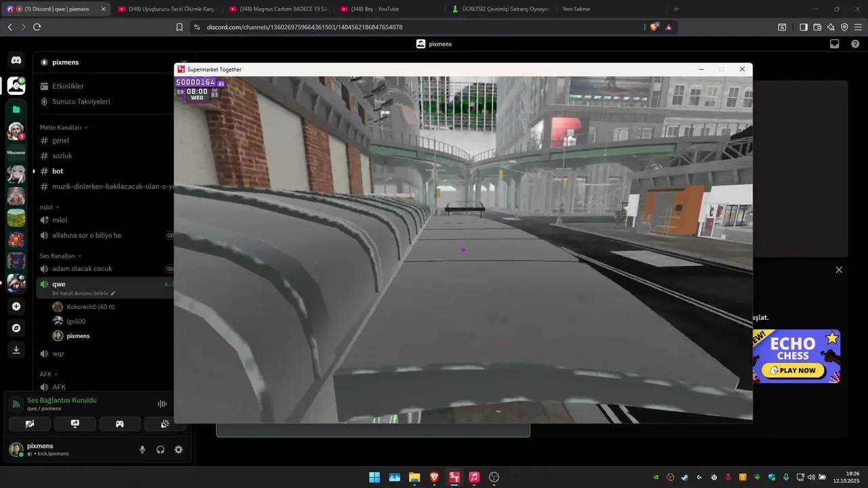Open Windows Start menu

click(374, 477)
